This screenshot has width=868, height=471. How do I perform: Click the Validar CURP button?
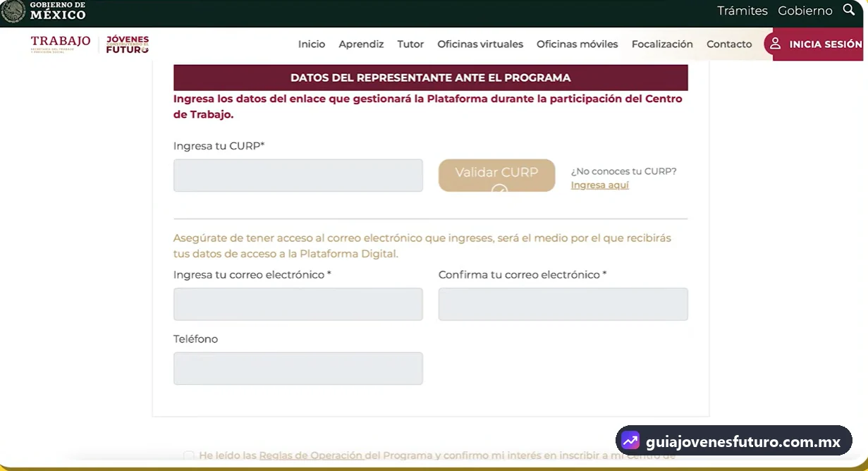497,176
